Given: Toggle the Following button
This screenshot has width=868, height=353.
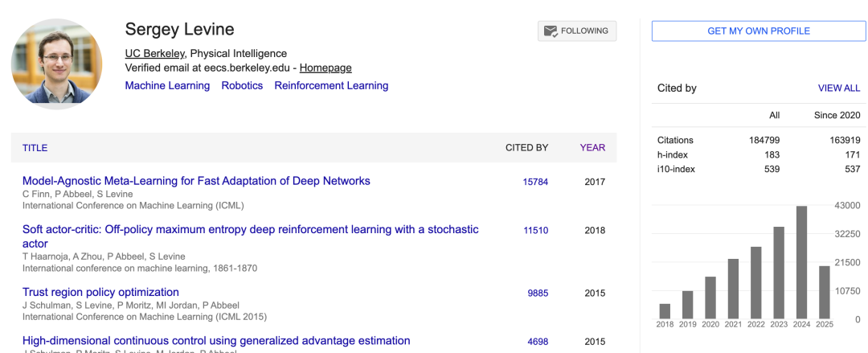Looking at the screenshot, I should pyautogui.click(x=577, y=31).
